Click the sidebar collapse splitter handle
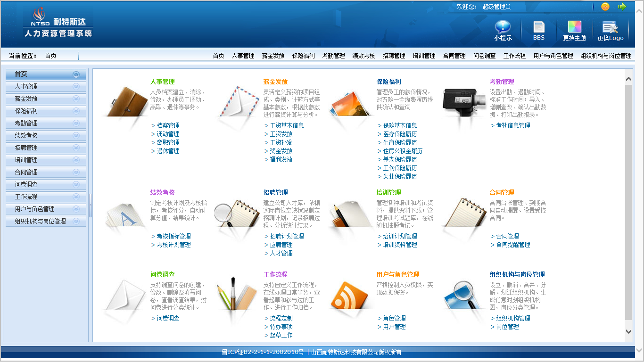The width and height of the screenshot is (644, 362). coord(91,206)
